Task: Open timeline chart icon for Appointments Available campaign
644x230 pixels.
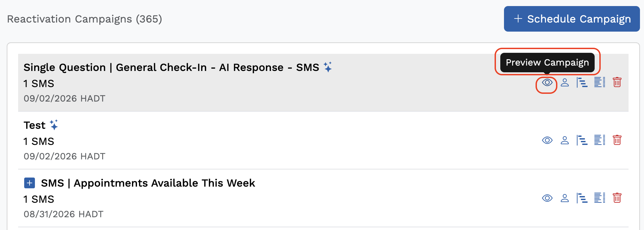Action: 582,198
